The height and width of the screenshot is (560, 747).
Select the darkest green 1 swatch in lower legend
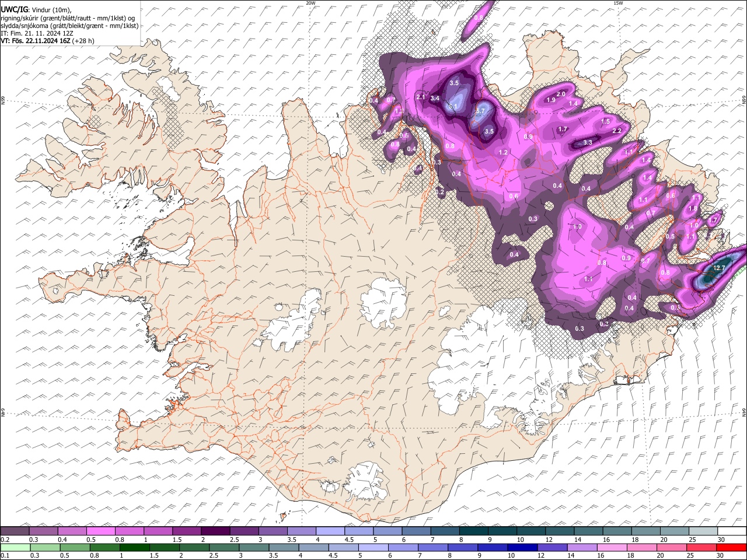pos(134,547)
